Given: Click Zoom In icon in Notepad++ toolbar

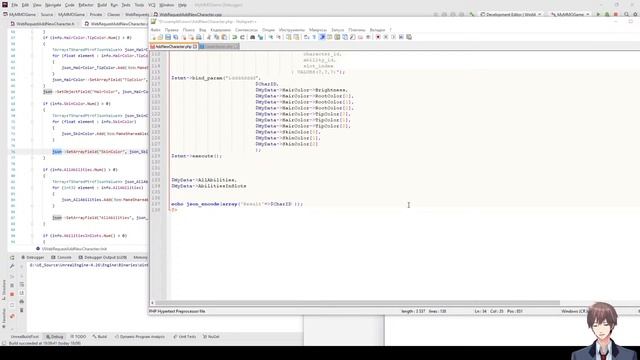Looking at the screenshot, I should click(270, 37).
